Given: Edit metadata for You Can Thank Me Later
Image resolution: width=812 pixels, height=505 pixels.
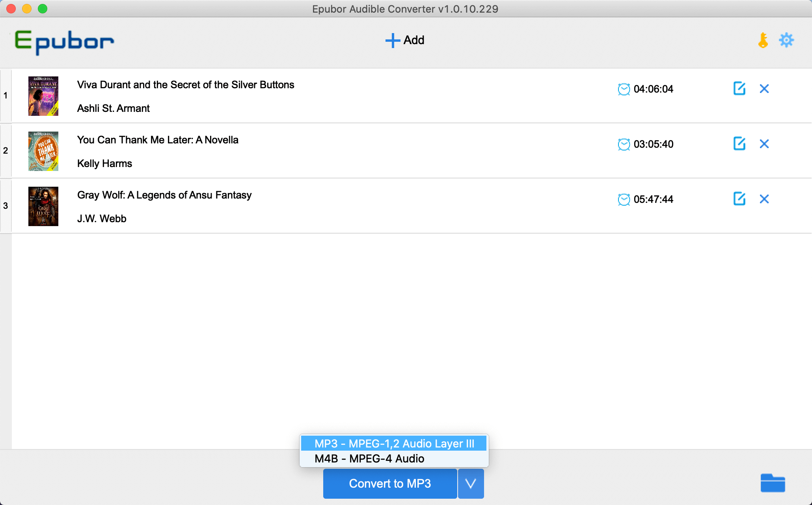Looking at the screenshot, I should click(x=739, y=144).
